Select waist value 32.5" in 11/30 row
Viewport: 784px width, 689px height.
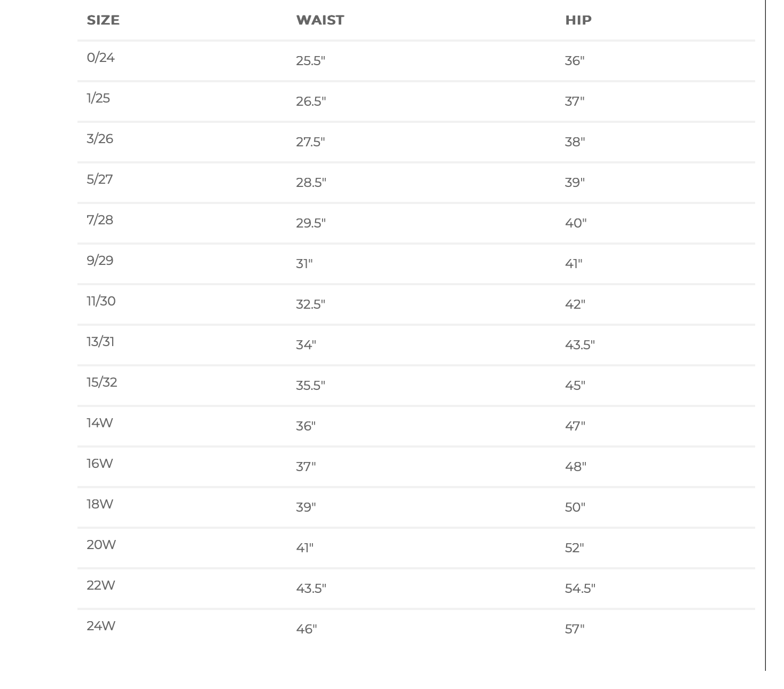311,304
